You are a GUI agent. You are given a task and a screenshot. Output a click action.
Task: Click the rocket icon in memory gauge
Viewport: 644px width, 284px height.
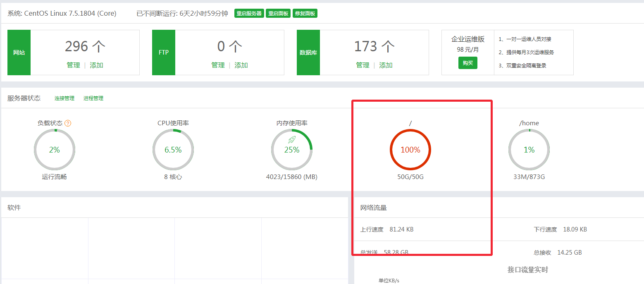(291, 140)
